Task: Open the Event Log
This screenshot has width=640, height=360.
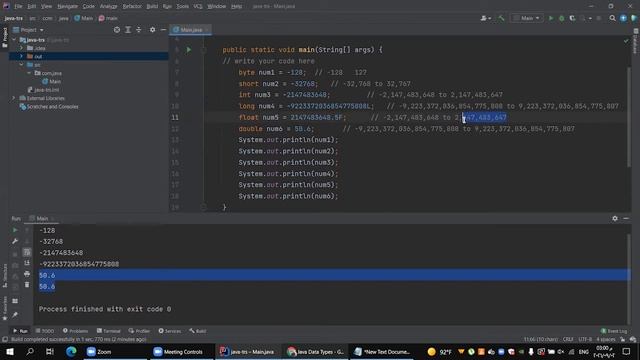Action: (x=614, y=331)
